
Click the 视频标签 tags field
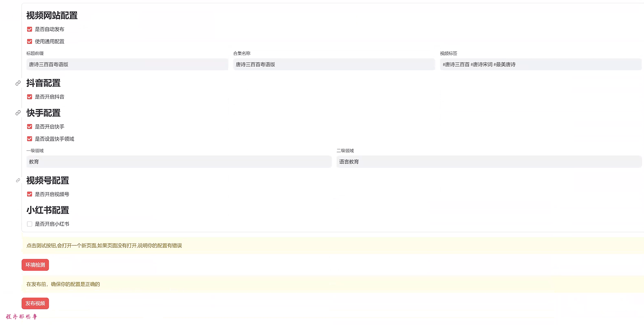click(x=541, y=65)
